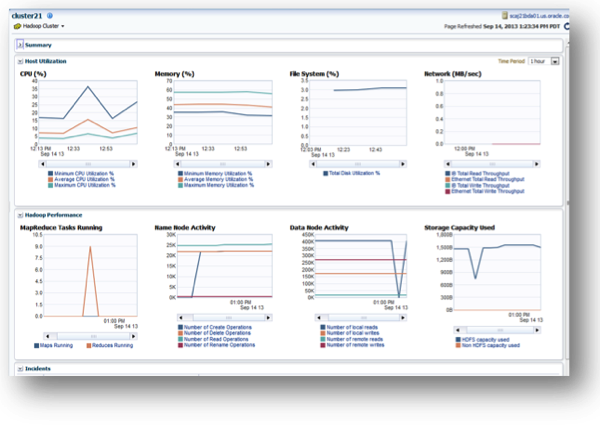600x427 pixels.
Task: Click Number of Rename Operations legend
Action: [217, 345]
